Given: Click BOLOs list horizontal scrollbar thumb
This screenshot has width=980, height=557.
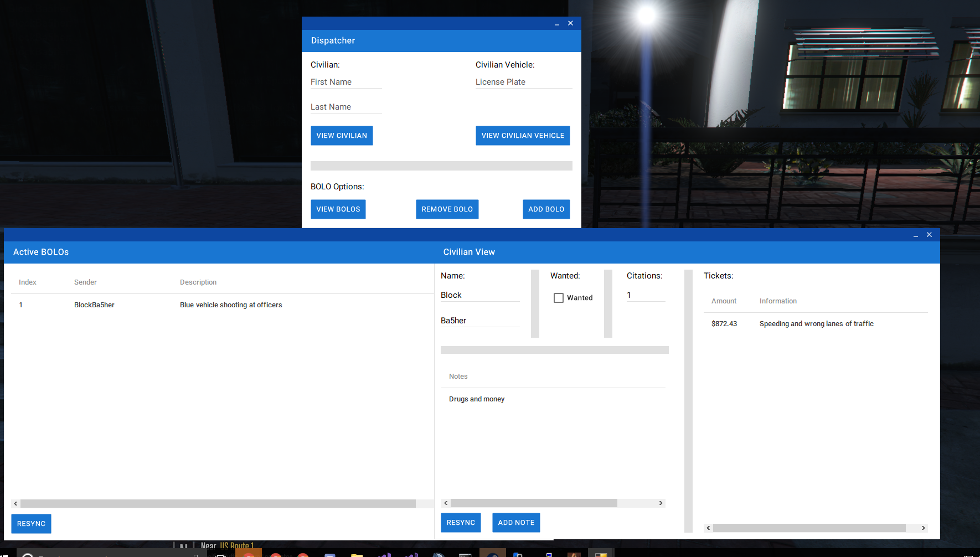Looking at the screenshot, I should pos(218,503).
